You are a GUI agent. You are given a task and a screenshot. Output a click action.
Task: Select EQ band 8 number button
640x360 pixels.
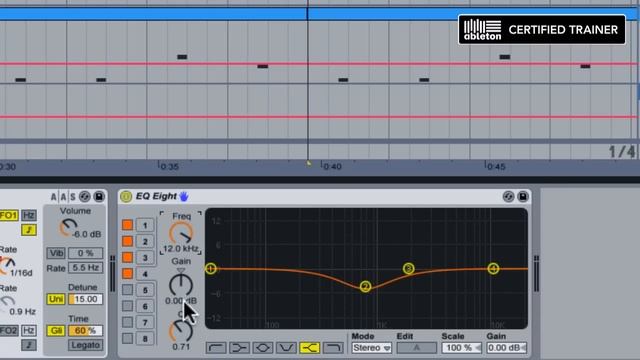[145, 339]
